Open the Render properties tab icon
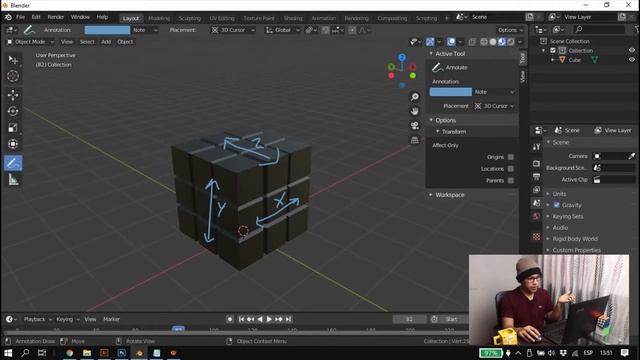The width and height of the screenshot is (640, 360). (536, 164)
